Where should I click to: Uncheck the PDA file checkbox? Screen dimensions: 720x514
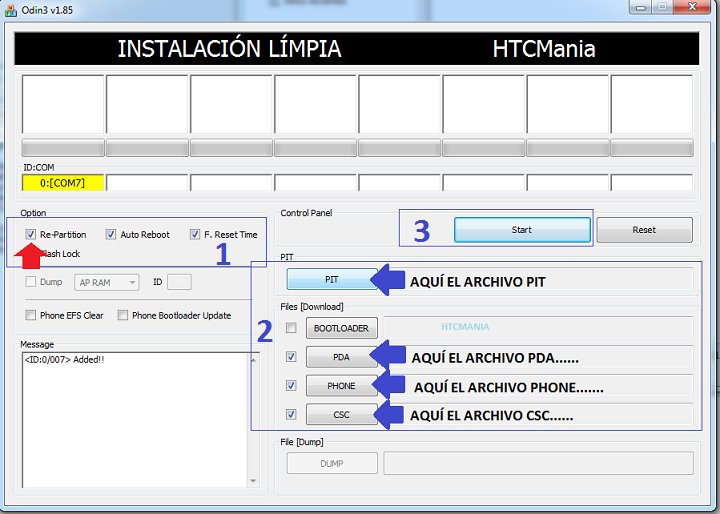[x=291, y=356]
